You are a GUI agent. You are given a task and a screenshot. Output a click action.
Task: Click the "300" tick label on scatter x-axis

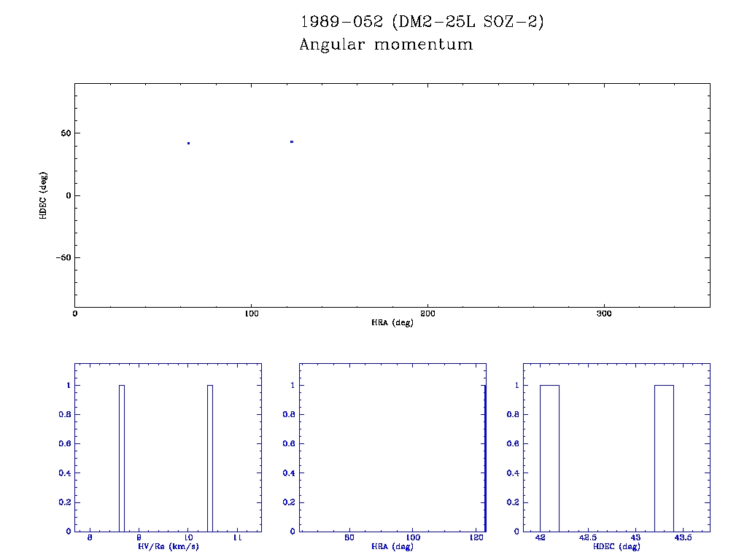[x=604, y=314]
